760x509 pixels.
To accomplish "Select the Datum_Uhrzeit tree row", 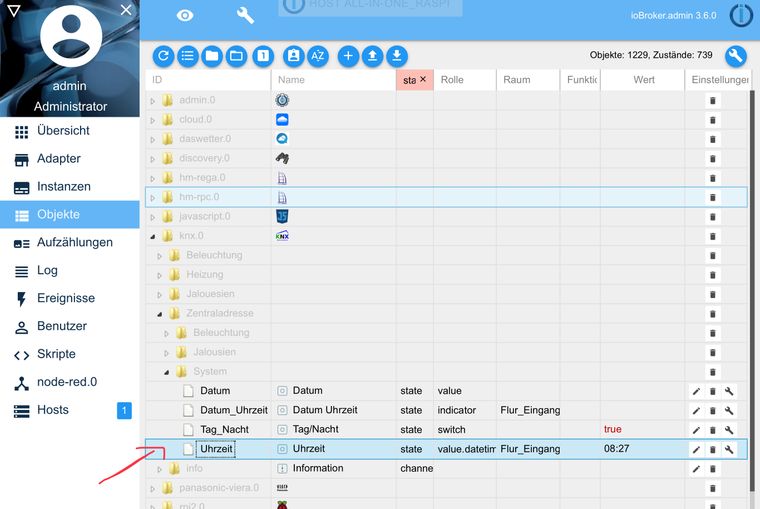I will click(446, 411).
